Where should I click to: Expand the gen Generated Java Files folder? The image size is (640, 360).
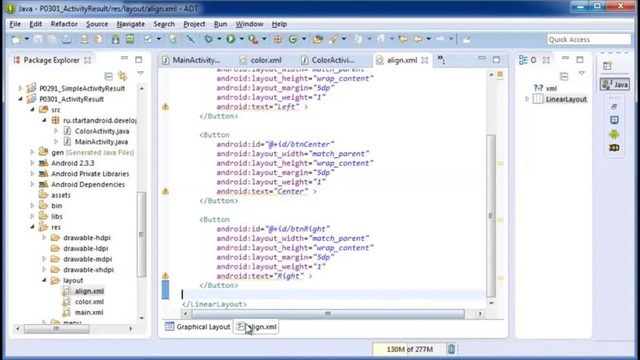(32, 152)
